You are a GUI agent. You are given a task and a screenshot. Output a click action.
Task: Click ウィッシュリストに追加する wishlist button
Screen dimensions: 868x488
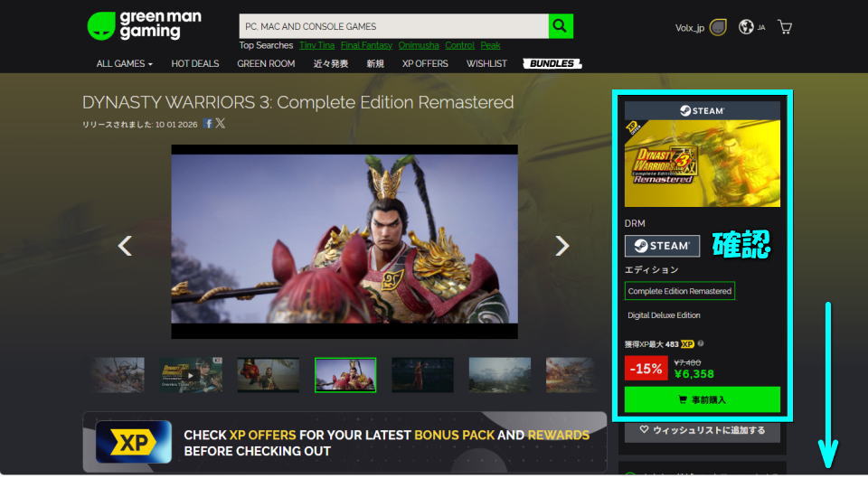click(x=702, y=430)
